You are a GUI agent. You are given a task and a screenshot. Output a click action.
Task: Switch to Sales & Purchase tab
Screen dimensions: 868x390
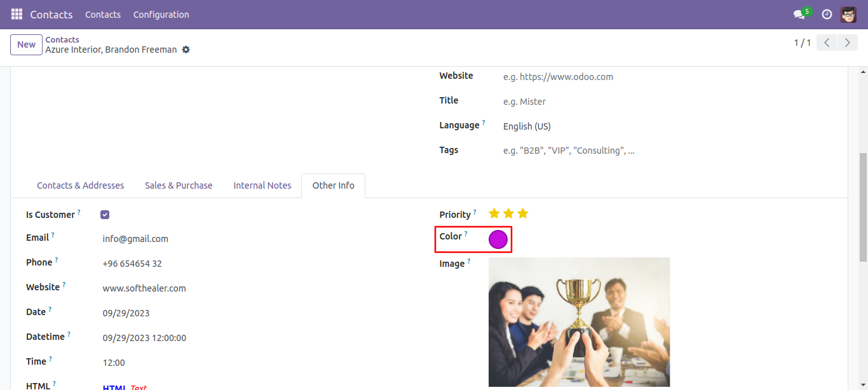coord(179,185)
